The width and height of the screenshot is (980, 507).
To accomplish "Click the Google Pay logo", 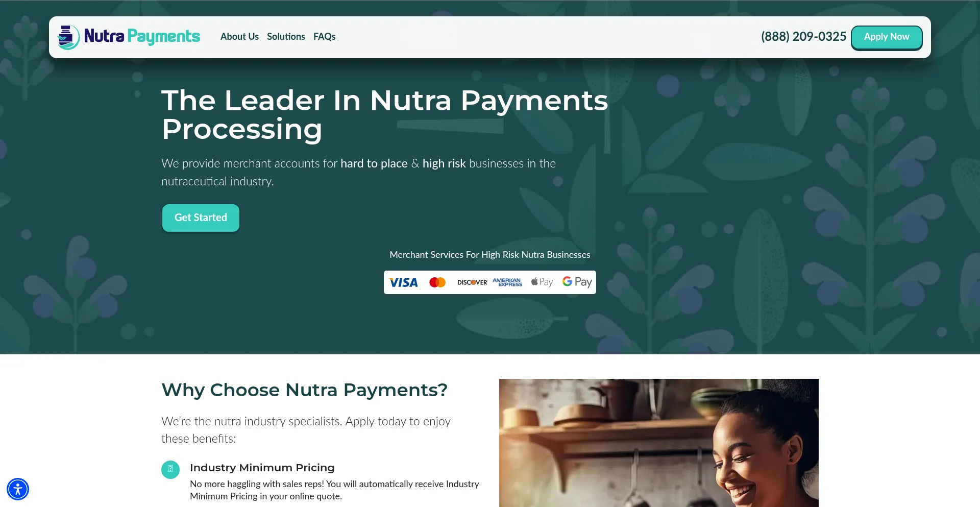I will [577, 282].
